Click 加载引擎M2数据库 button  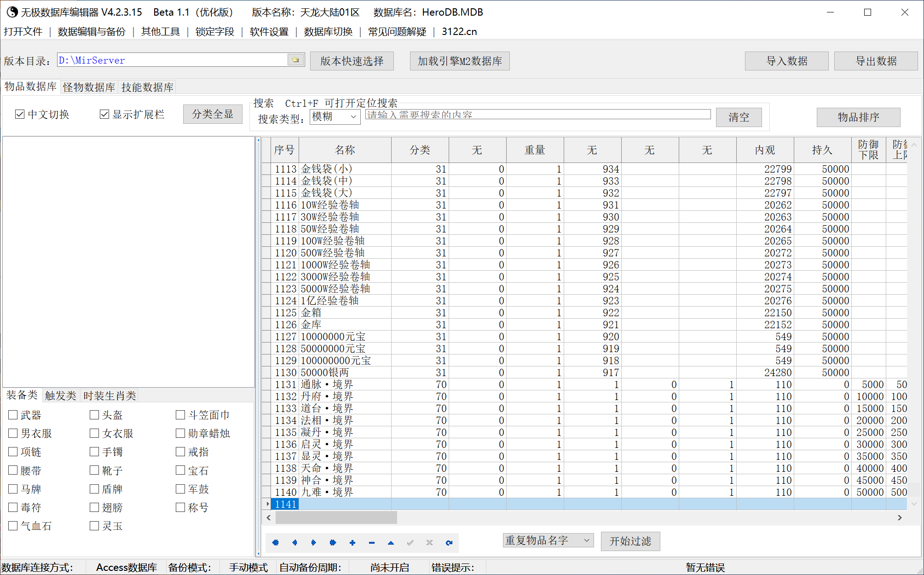coord(460,61)
